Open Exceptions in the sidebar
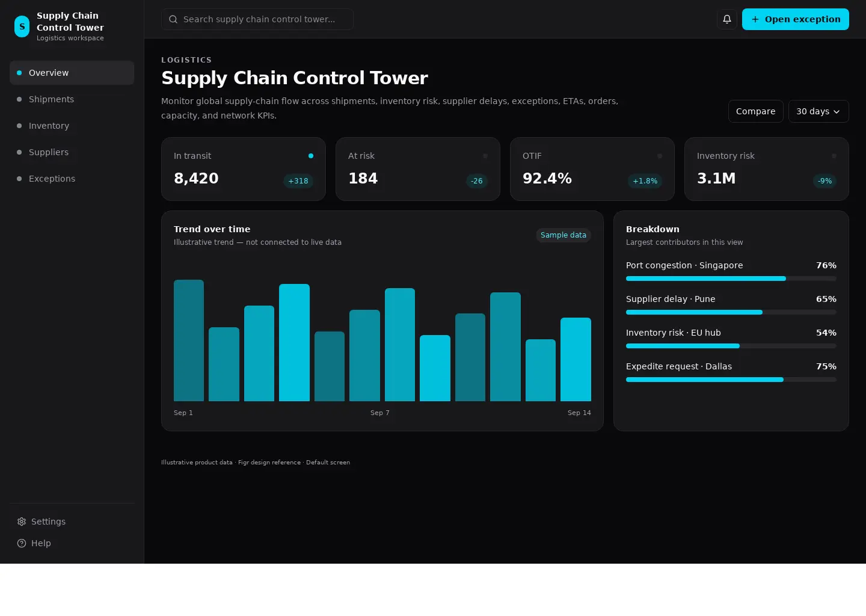Image resolution: width=866 pixels, height=616 pixels. click(72, 179)
